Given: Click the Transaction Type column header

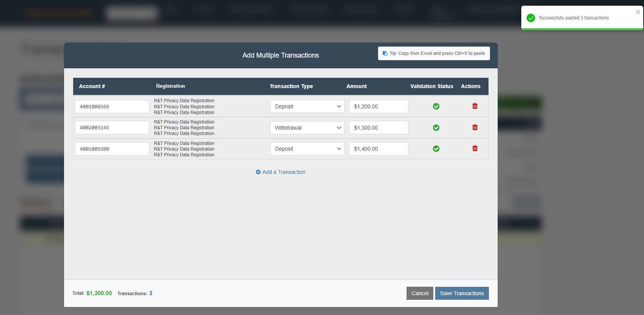Looking at the screenshot, I should (291, 86).
